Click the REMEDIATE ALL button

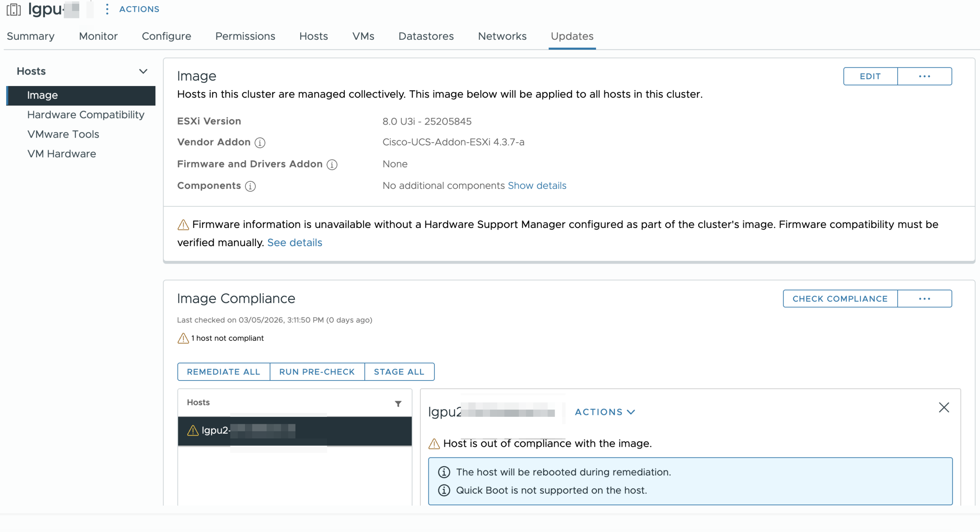(224, 372)
